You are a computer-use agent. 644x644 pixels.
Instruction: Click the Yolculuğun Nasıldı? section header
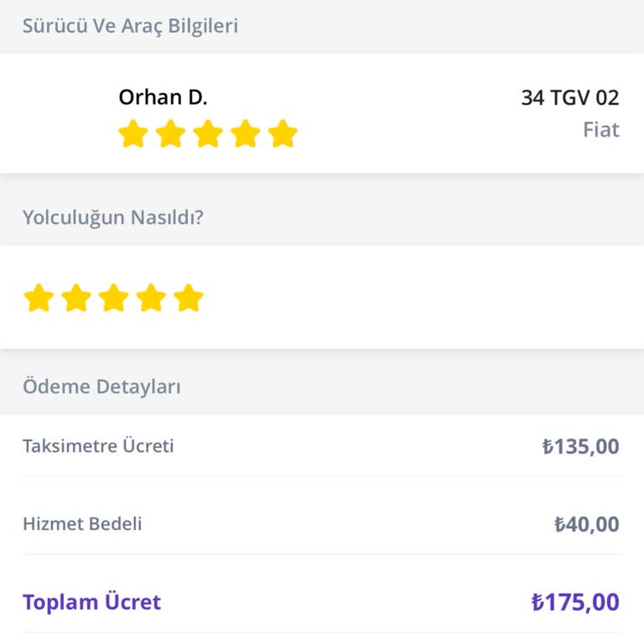pyautogui.click(x=113, y=218)
